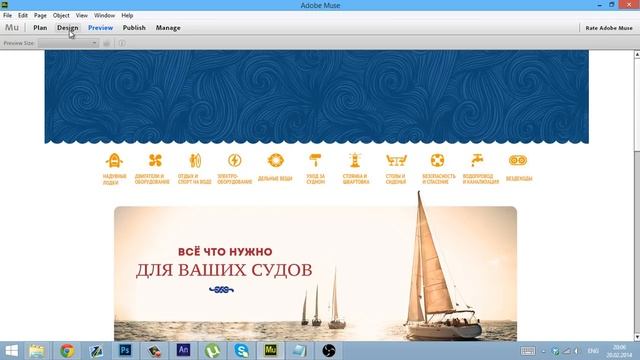
Task: Open the plumbing faucet category icon
Action: pyautogui.click(x=477, y=160)
